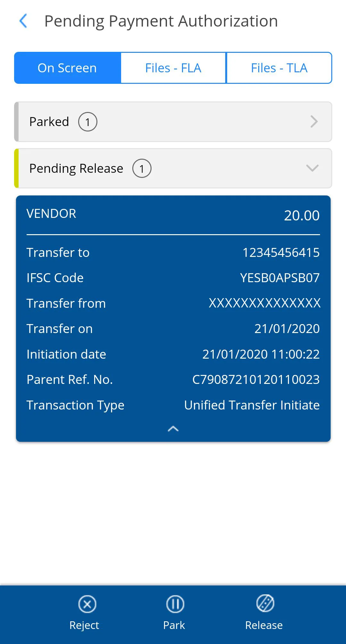Tap the Reject action label
This screenshot has width=346, height=644.
click(84, 625)
